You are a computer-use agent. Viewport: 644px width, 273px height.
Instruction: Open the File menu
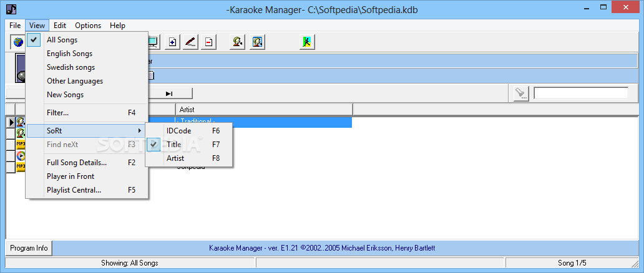click(x=15, y=26)
